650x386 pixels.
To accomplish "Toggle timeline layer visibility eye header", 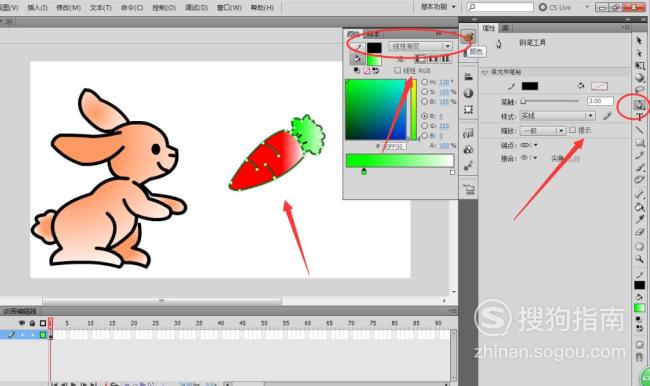I will pyautogui.click(x=22, y=323).
